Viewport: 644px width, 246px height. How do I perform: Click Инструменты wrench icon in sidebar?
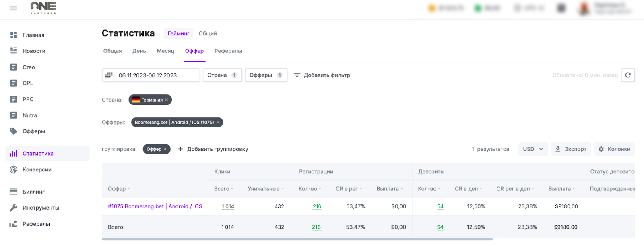pos(13,208)
